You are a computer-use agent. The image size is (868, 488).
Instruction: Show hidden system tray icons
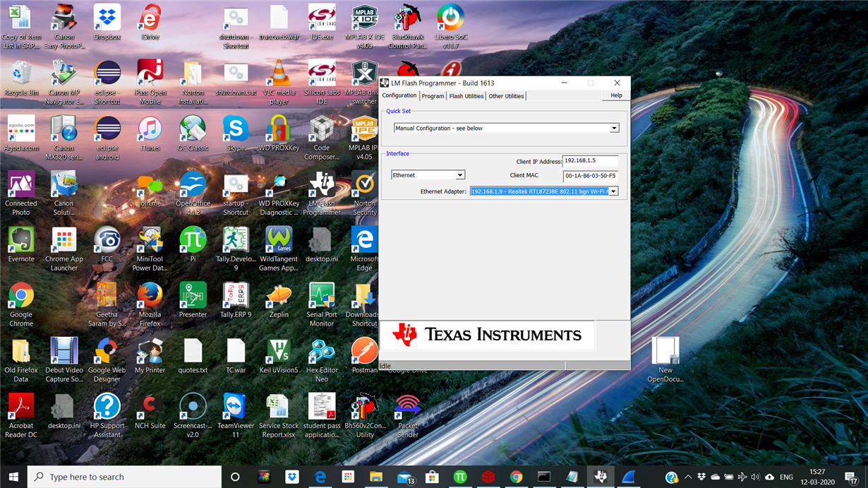click(688, 477)
